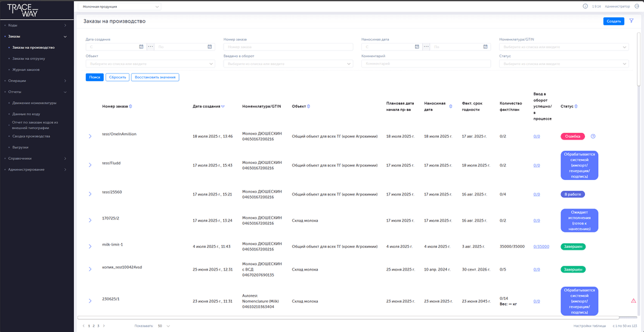Toggle the filter funnel icon
The width and height of the screenshot is (644, 332).
pos(631,21)
